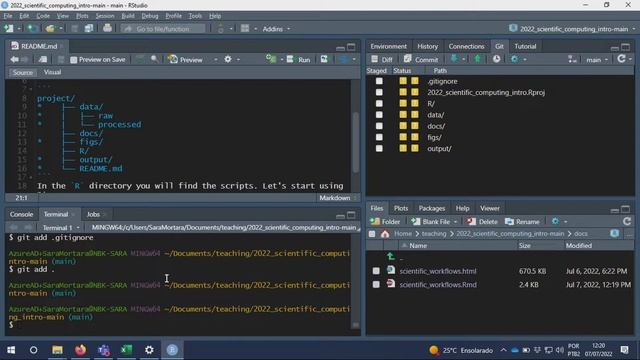
Task: Switch to the Packages tab
Action: point(431,209)
